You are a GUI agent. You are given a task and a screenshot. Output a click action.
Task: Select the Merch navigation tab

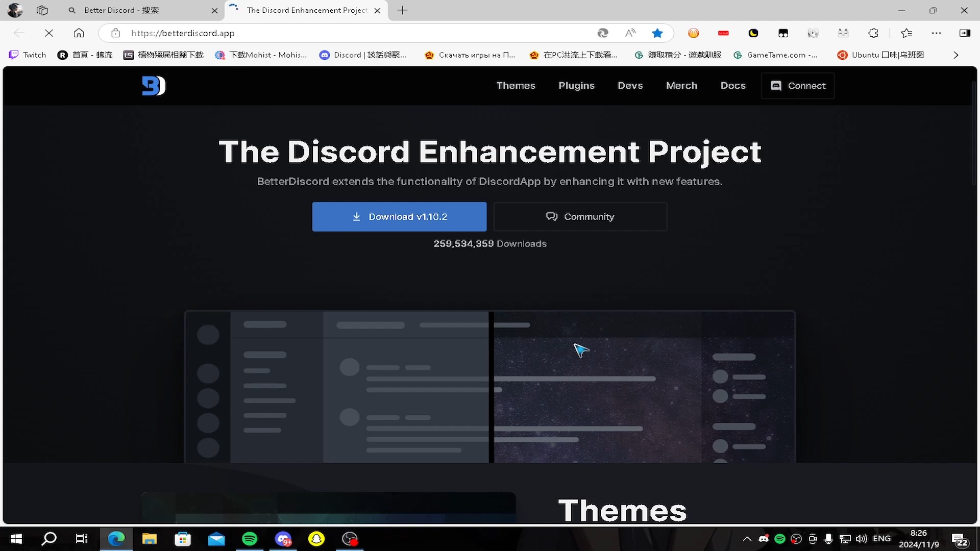click(x=682, y=85)
